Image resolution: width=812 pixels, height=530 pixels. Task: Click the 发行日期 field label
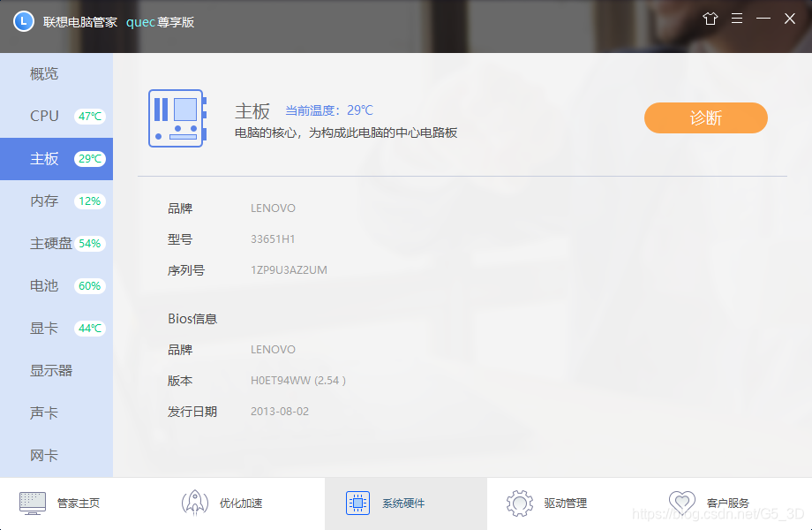point(192,412)
